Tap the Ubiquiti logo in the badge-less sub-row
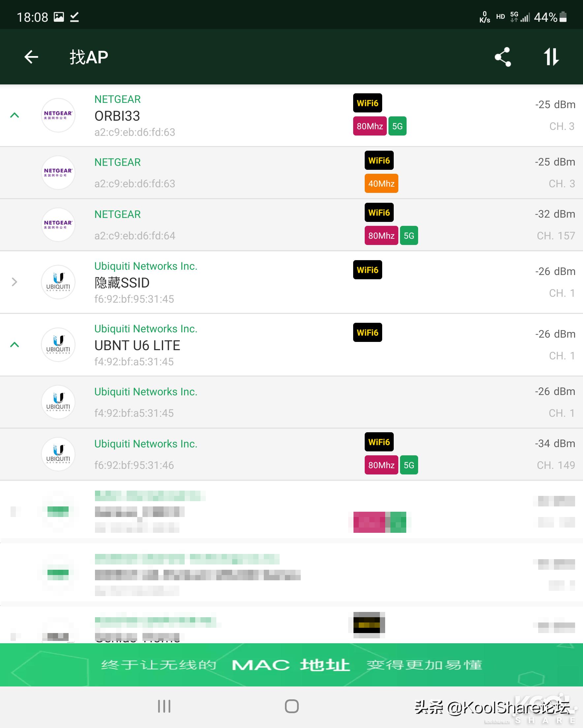 click(x=58, y=402)
